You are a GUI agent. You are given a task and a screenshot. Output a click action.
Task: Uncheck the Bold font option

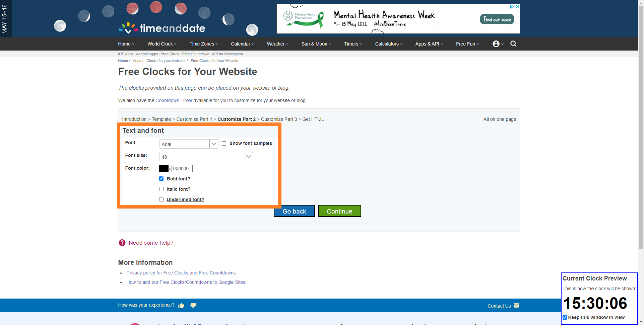(162, 179)
